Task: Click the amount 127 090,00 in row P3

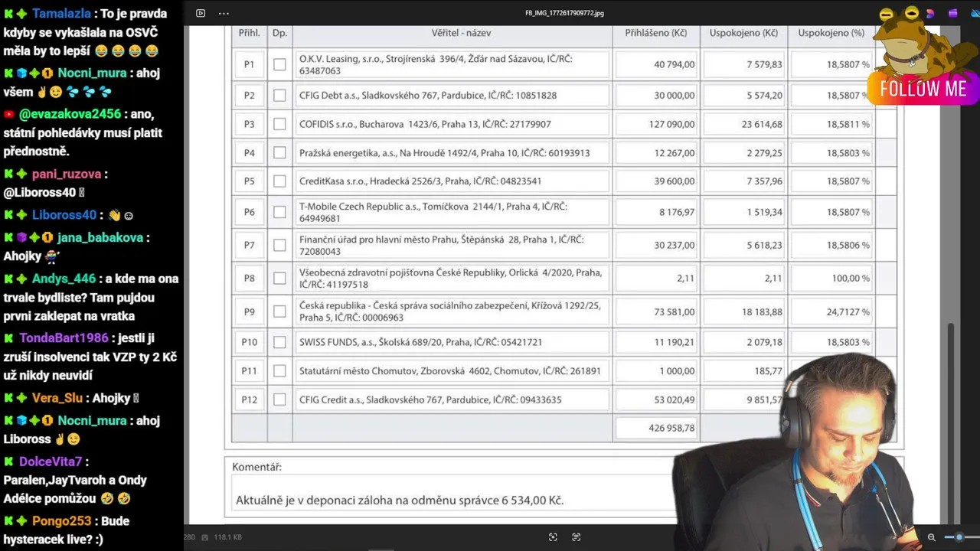Action: 671,124
